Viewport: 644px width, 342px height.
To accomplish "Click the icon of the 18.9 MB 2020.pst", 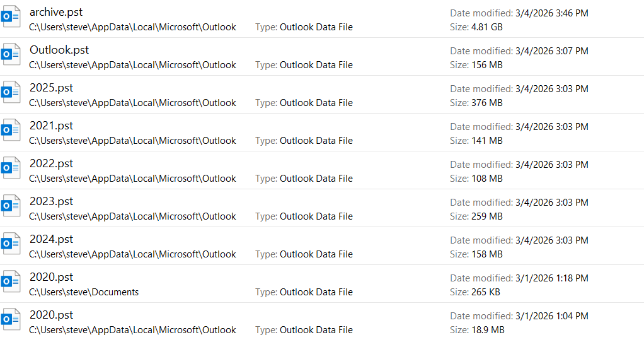I will (x=11, y=319).
